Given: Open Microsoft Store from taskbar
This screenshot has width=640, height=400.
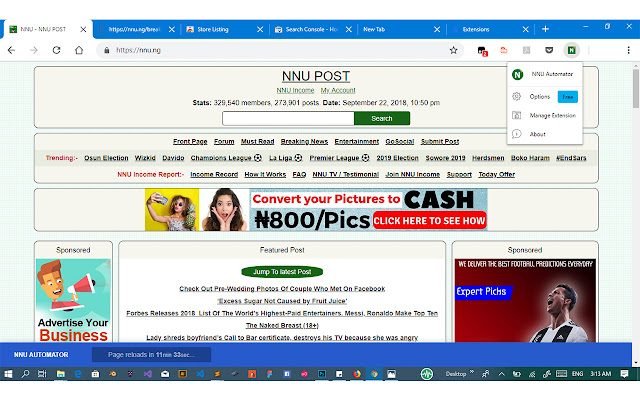Looking at the screenshot, I should [95, 374].
